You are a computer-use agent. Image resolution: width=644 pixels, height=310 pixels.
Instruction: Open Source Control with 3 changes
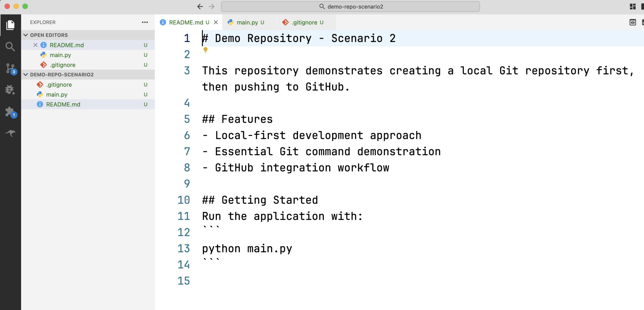tap(10, 69)
